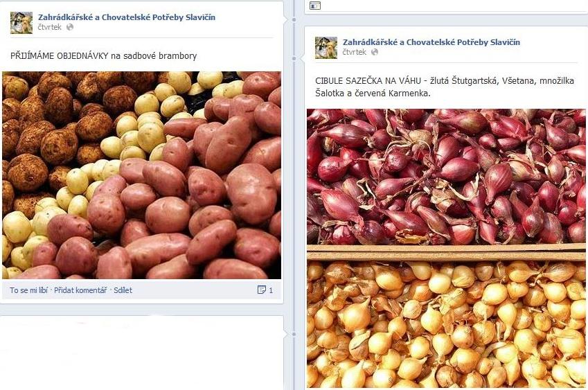This screenshot has height=390, width=588.
Task: Click Přidat komentář under the potato post
Action: pyautogui.click(x=80, y=290)
